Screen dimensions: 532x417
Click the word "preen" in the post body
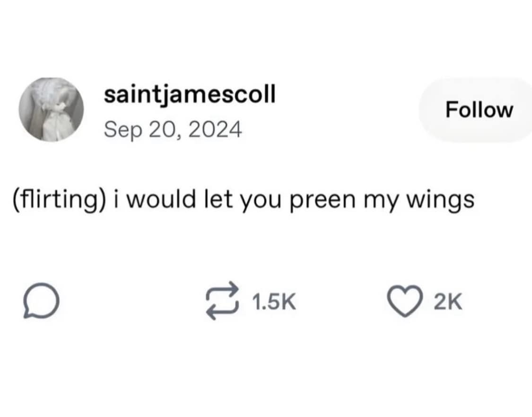point(323,200)
